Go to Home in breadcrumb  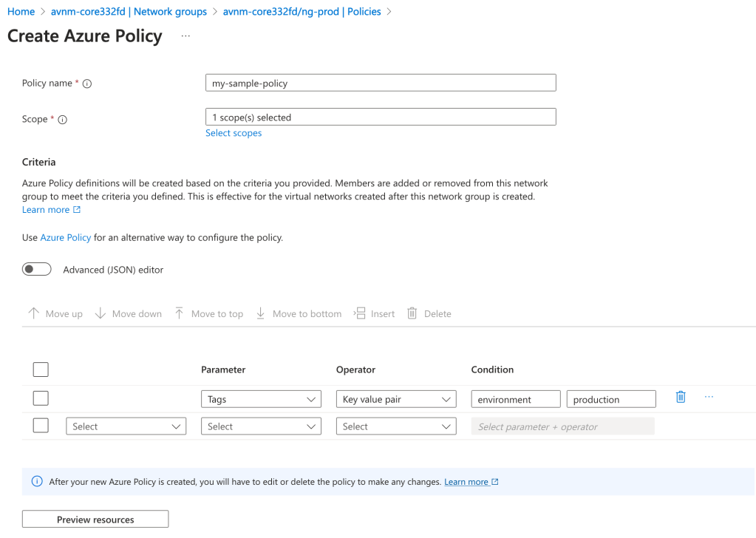pos(21,12)
